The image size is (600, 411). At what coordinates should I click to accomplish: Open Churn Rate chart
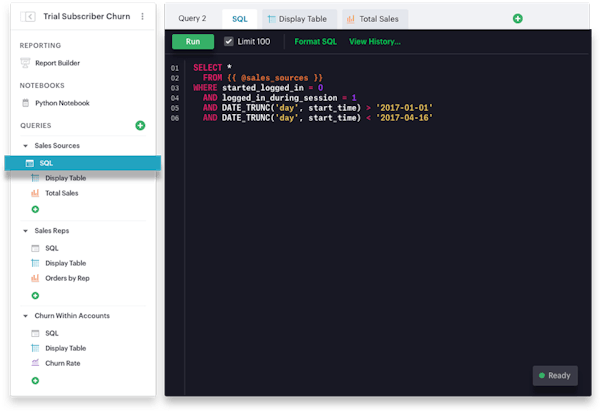tap(63, 363)
